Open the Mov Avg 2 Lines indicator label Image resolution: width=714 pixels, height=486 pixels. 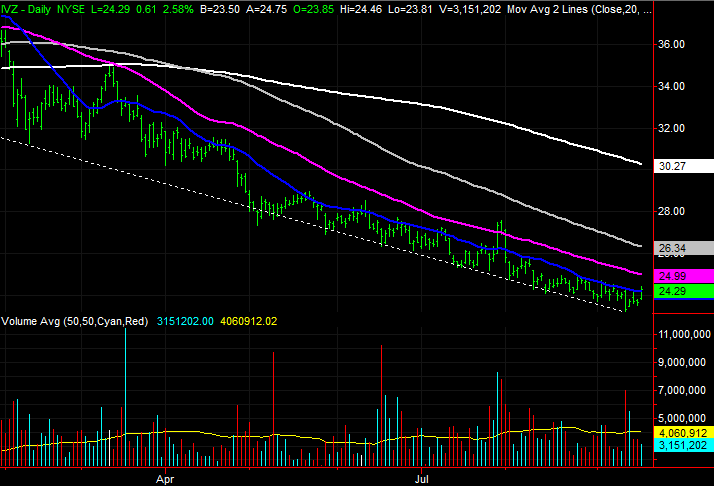579,9
